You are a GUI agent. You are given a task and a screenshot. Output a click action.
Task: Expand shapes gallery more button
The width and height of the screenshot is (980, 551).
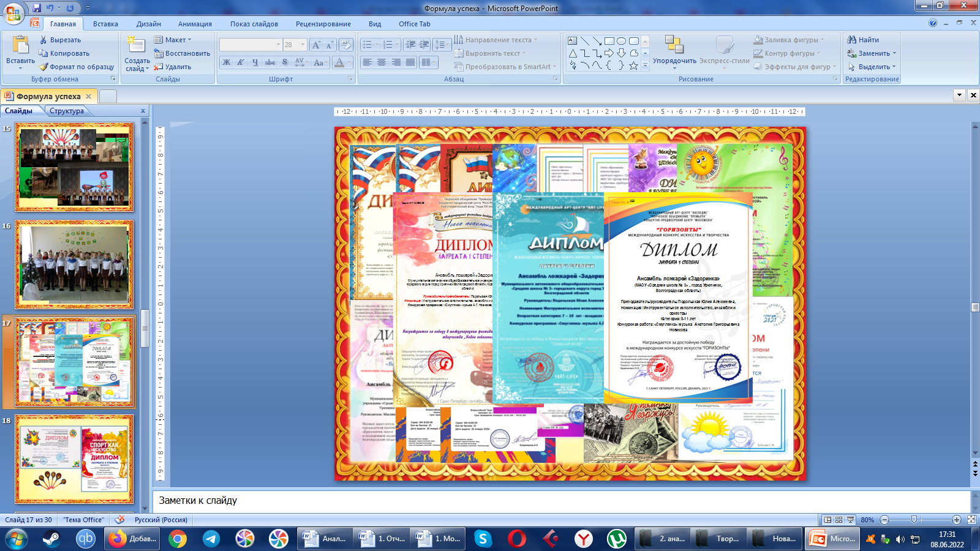click(x=645, y=66)
